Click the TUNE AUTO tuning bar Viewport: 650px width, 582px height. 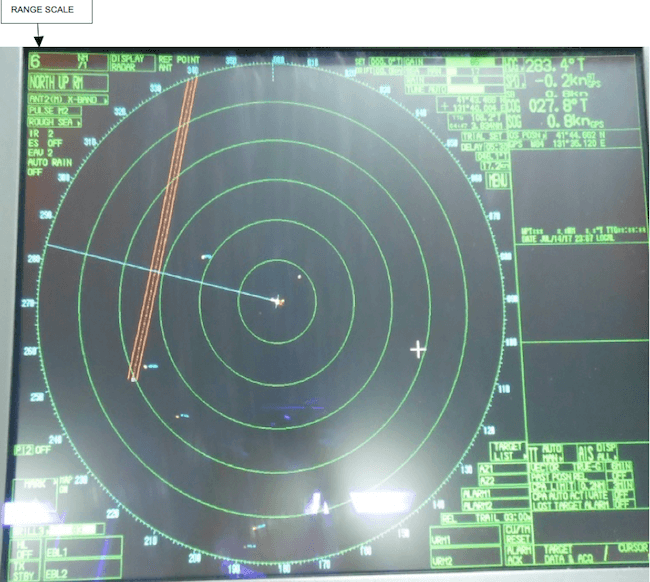tap(454, 89)
